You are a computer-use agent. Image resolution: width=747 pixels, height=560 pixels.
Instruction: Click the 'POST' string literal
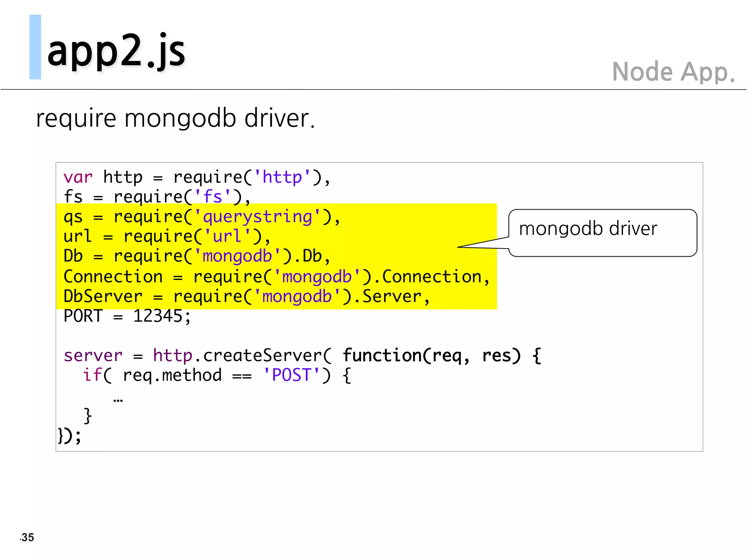coord(291,375)
